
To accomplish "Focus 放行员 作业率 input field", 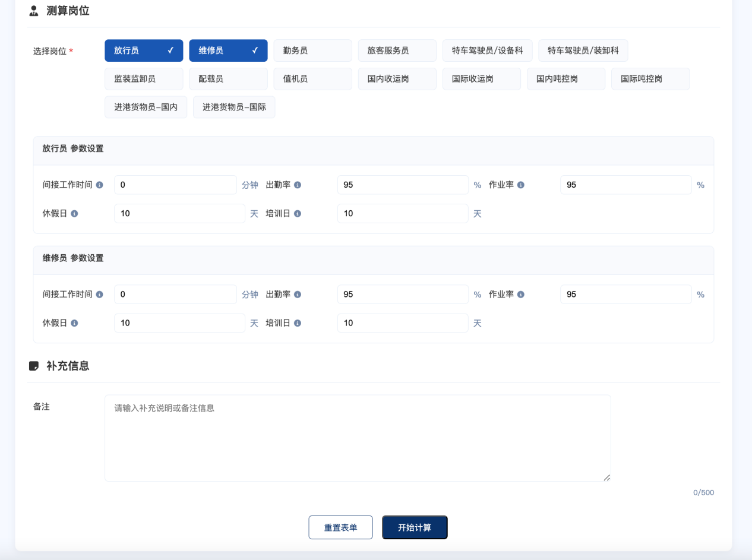I will click(x=625, y=185).
